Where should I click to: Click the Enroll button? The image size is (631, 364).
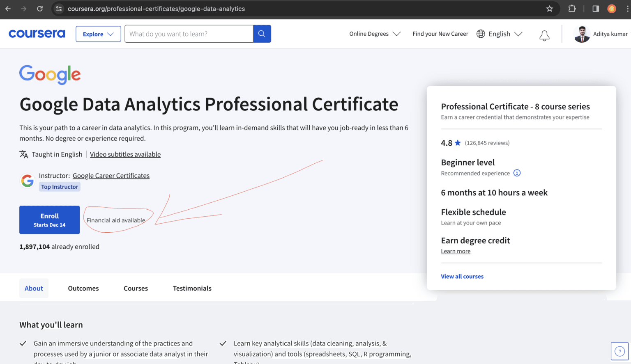coord(49,220)
